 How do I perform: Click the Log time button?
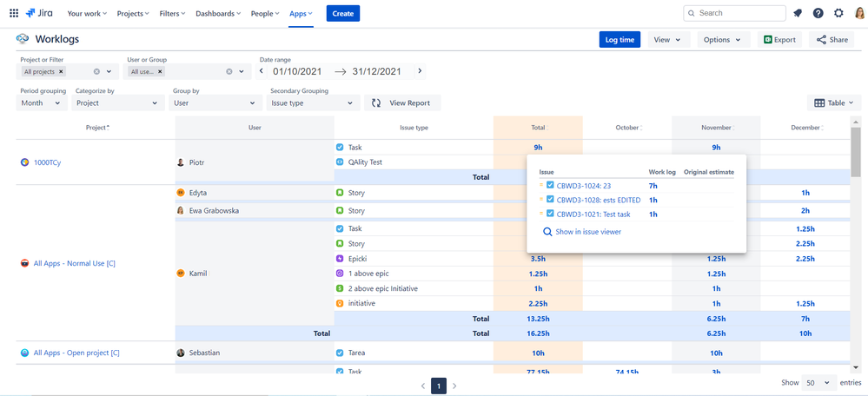click(x=620, y=40)
